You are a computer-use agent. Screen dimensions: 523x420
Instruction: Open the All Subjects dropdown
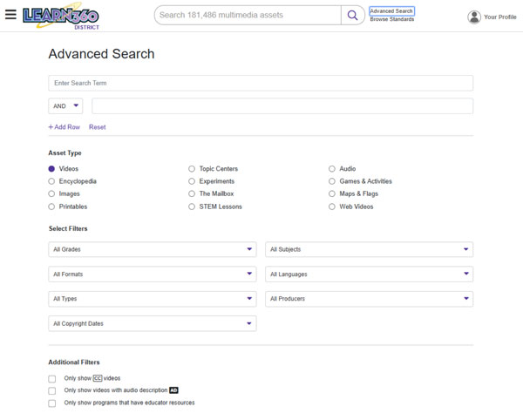point(369,249)
